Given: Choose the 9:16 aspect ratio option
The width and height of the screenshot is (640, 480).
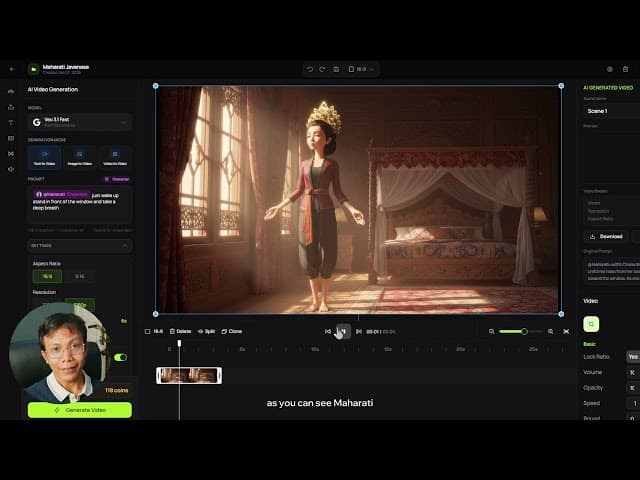Looking at the screenshot, I should [80, 276].
